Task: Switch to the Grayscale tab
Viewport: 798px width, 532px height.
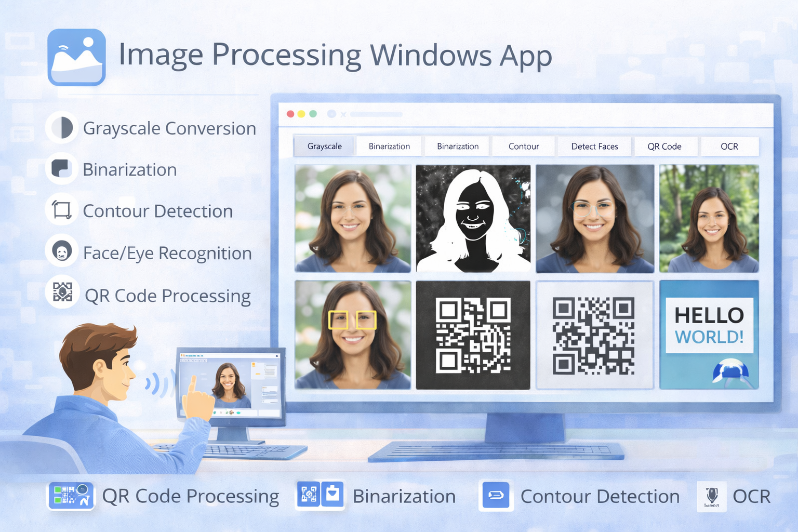Action: [323, 146]
